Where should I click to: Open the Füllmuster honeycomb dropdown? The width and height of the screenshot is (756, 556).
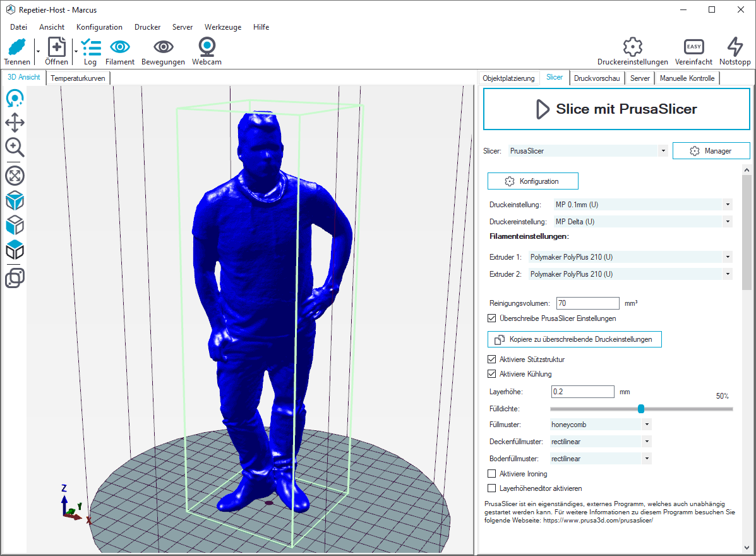pos(646,425)
